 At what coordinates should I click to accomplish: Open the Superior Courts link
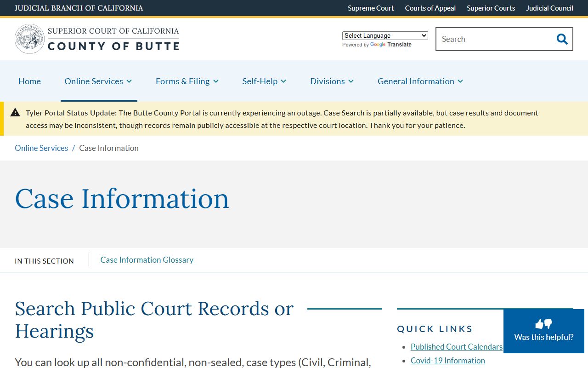point(491,8)
